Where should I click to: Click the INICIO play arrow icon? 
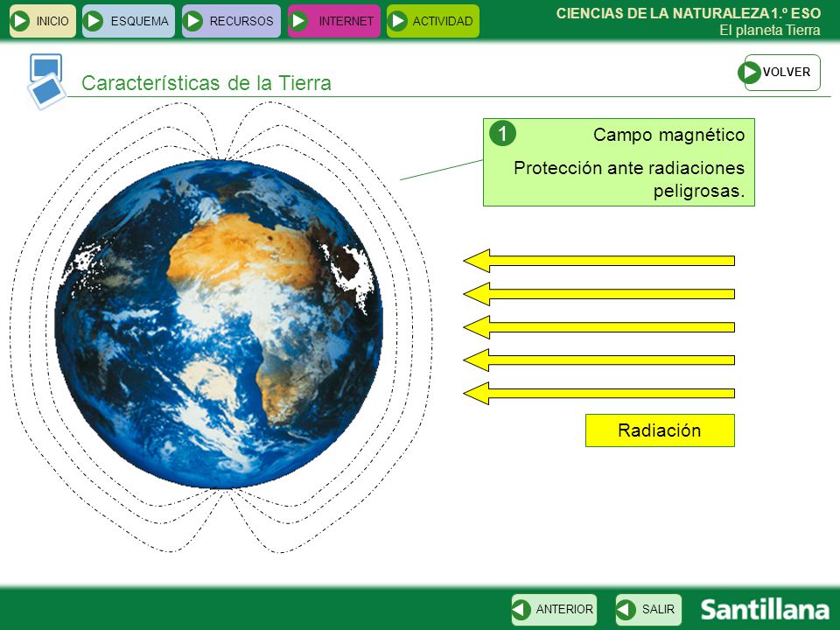point(20,21)
